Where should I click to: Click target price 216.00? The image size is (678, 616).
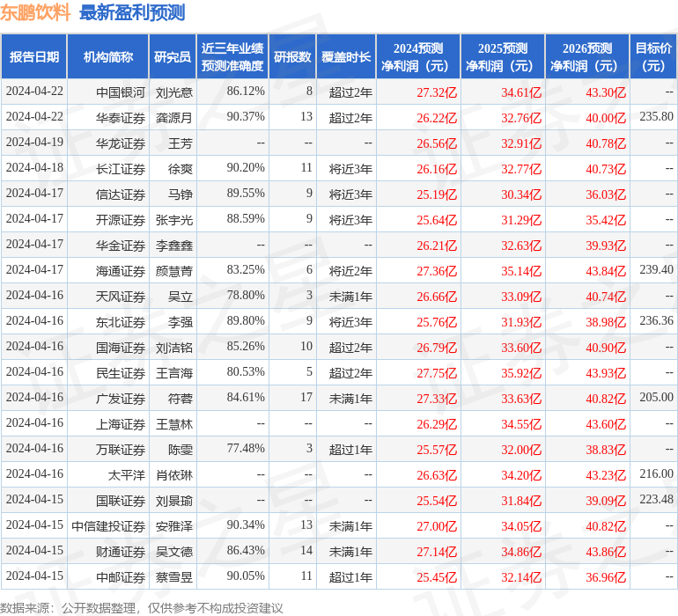coord(656,473)
